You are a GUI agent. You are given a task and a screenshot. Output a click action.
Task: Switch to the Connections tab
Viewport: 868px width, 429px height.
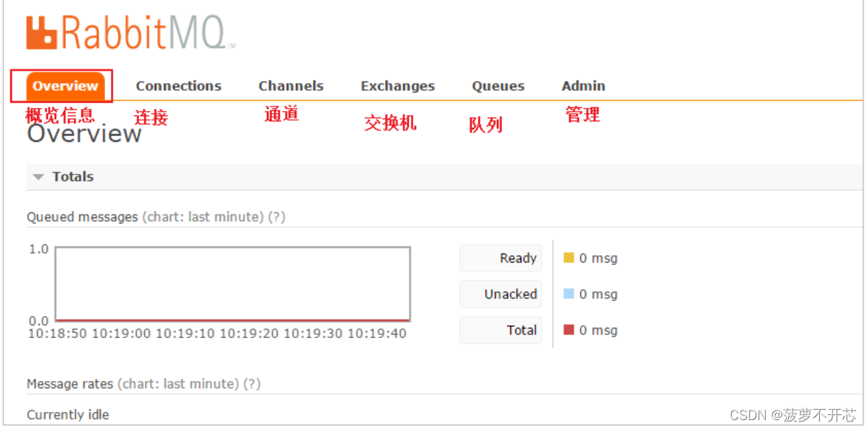(178, 86)
